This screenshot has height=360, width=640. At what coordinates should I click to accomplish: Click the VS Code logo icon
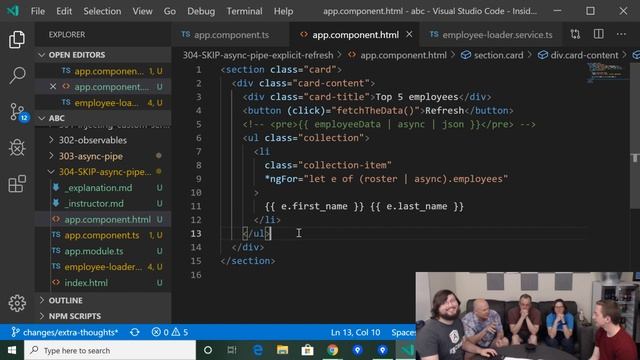[x=13, y=11]
